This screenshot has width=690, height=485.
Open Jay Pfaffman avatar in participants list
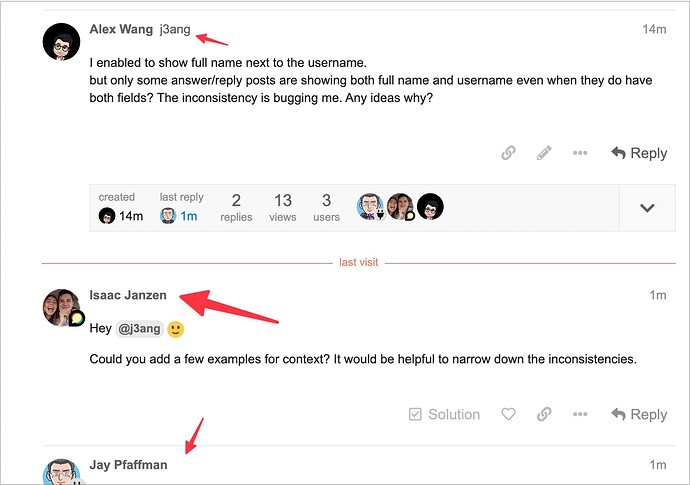click(x=370, y=206)
